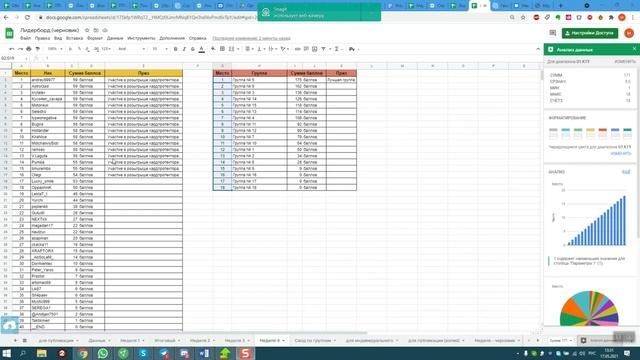
Task: Open the Данные menu
Action: 115,38
